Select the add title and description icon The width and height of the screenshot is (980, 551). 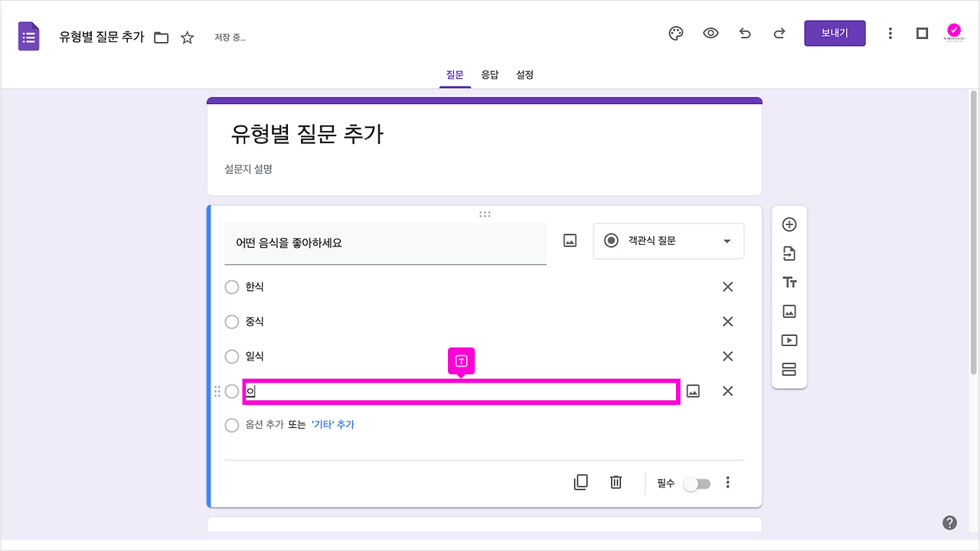coord(789,282)
